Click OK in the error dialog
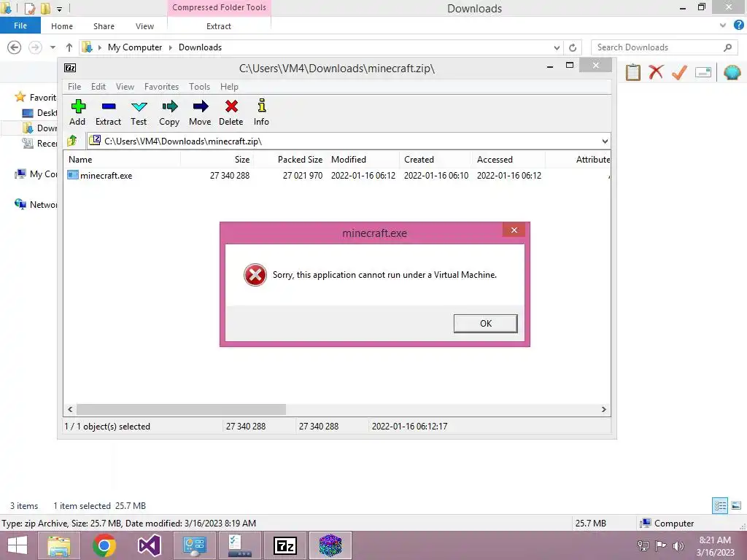The height and width of the screenshot is (560, 747). pos(485,323)
